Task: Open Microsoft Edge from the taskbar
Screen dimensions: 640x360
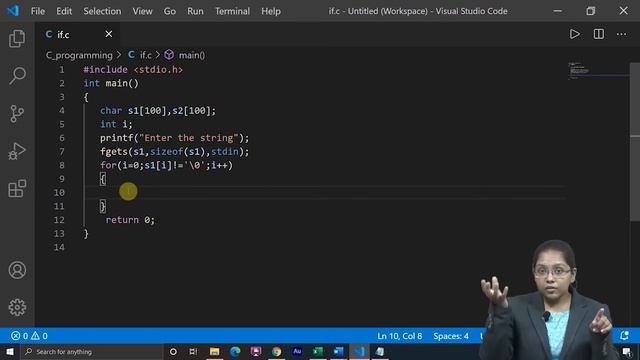Action: tap(235, 351)
